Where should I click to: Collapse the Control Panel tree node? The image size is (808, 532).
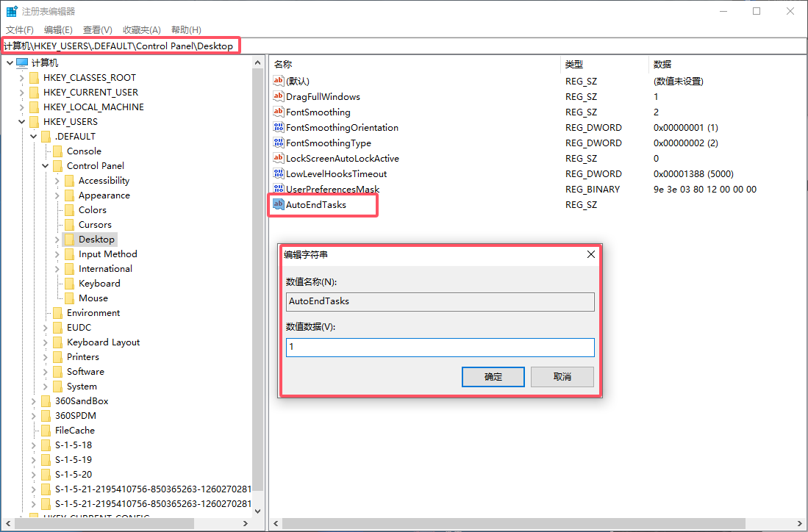pos(46,165)
